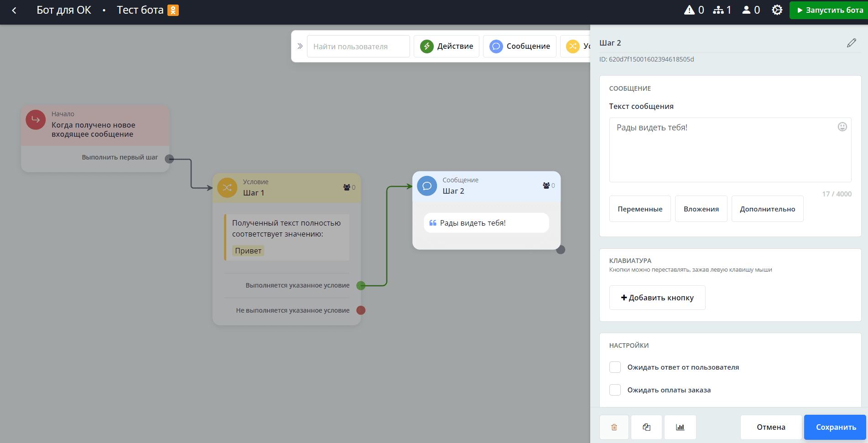Click the warnings triangle icon

pos(689,10)
